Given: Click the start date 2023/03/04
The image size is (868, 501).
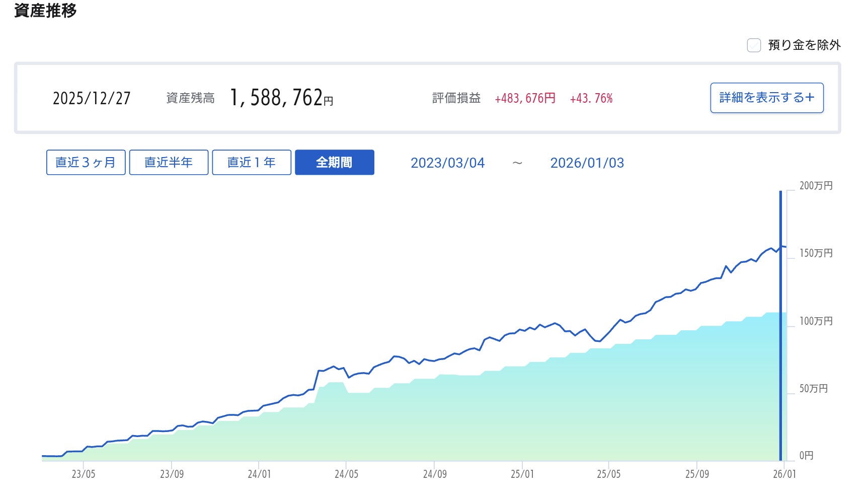Looking at the screenshot, I should [x=447, y=162].
